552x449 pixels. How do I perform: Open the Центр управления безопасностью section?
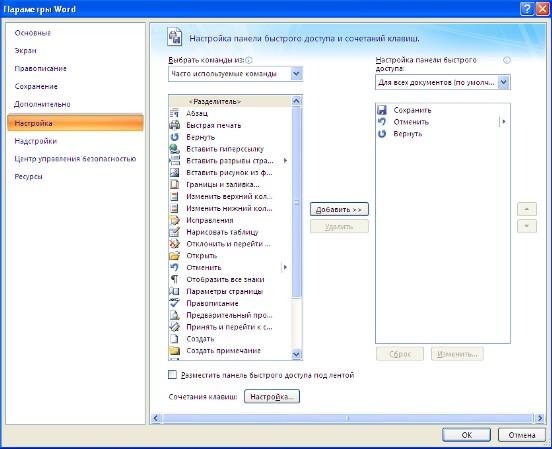(x=75, y=159)
